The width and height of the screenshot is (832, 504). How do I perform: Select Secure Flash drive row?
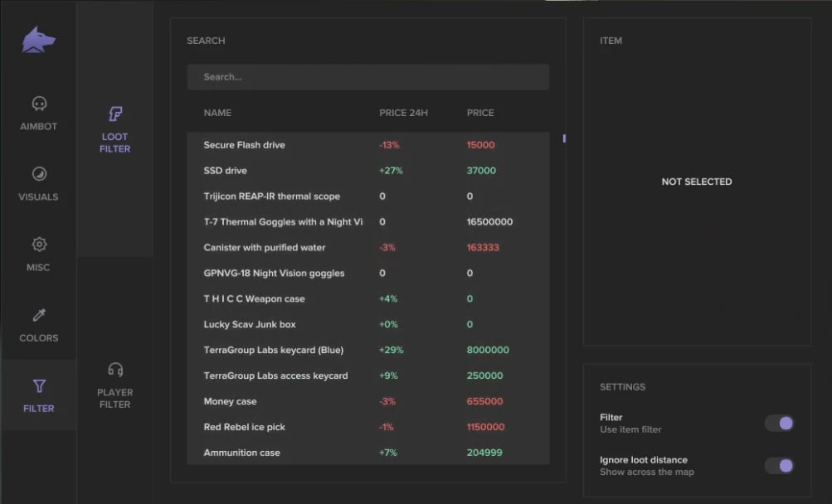point(244,145)
